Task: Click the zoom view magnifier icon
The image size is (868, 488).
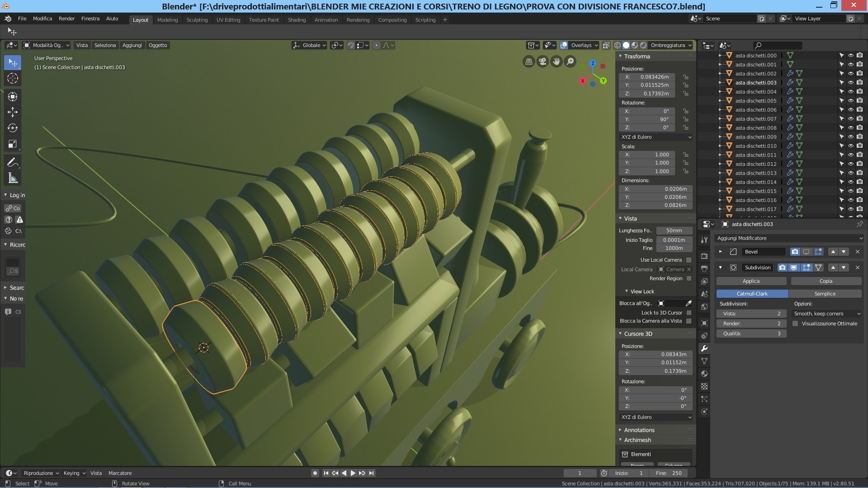Action: click(571, 61)
